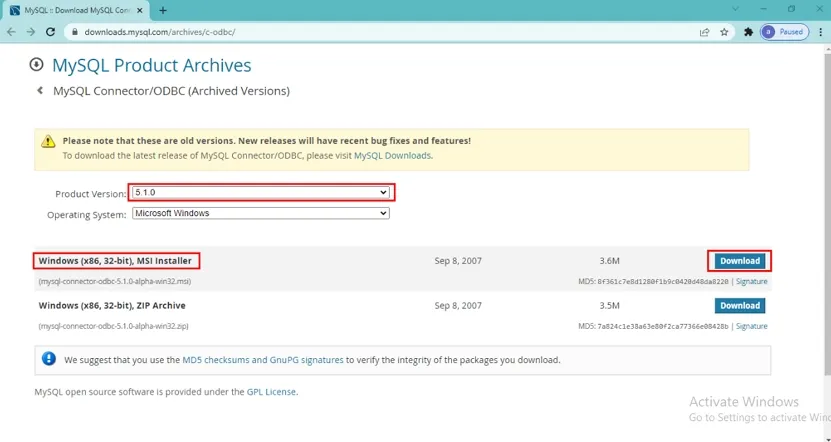The image size is (831, 442).
Task: Open a new tab with plus icon
Action: (163, 10)
